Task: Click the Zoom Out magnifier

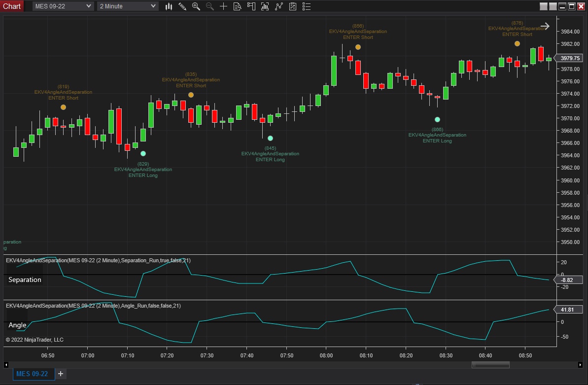Action: click(209, 6)
